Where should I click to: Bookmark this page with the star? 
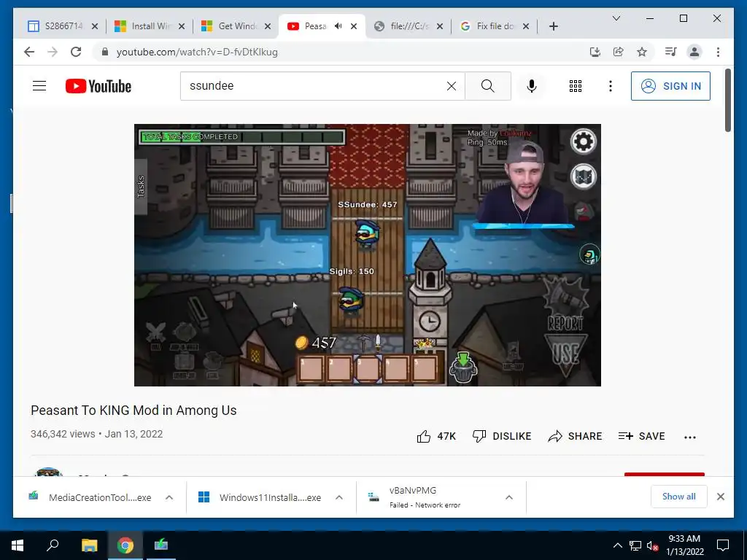click(x=642, y=52)
